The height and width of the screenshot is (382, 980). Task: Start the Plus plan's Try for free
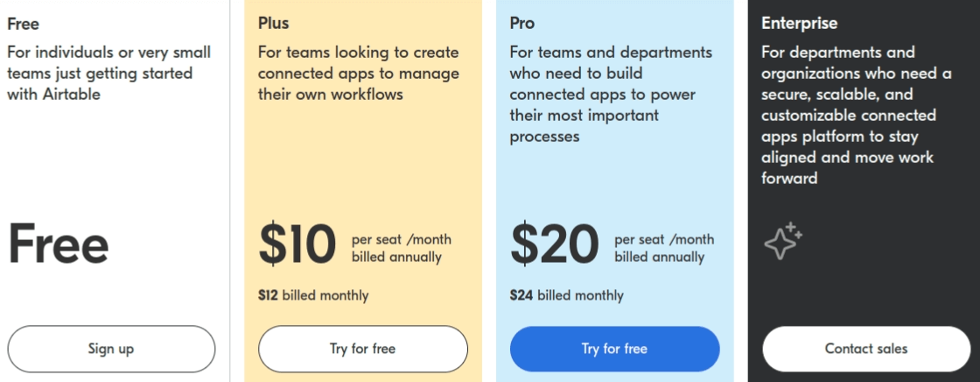[x=363, y=349]
